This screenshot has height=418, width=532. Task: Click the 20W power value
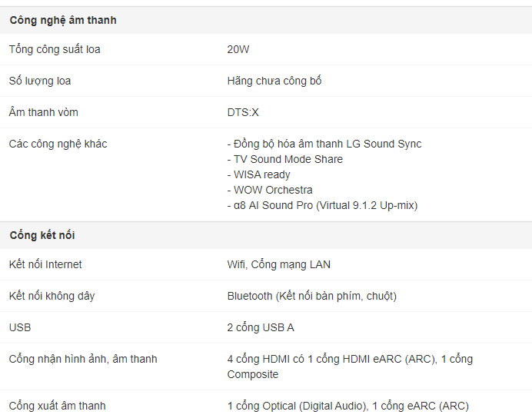pos(238,49)
